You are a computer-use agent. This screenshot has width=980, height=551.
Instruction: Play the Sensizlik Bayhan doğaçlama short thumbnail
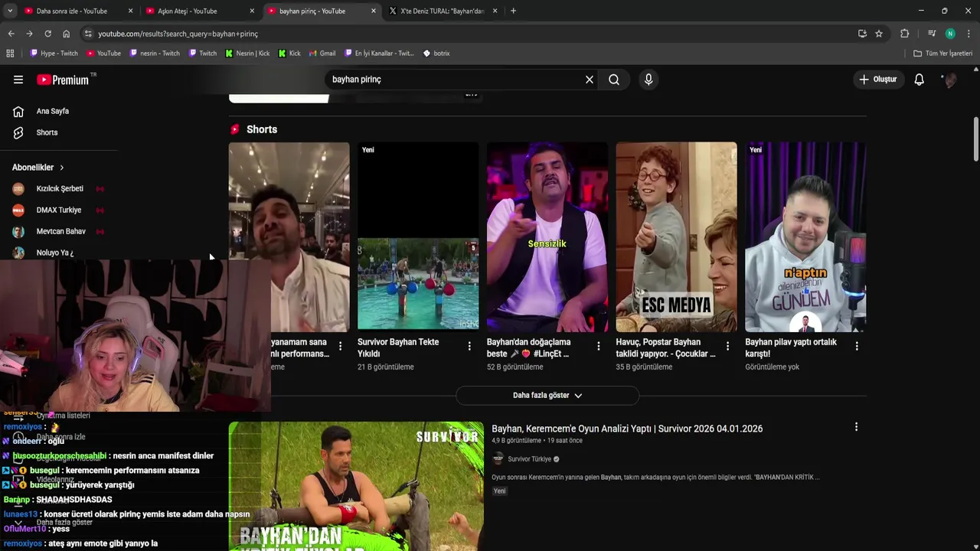pyautogui.click(x=547, y=237)
